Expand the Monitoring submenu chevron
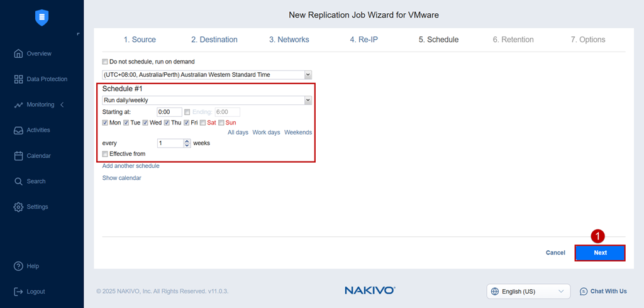 [x=62, y=105]
